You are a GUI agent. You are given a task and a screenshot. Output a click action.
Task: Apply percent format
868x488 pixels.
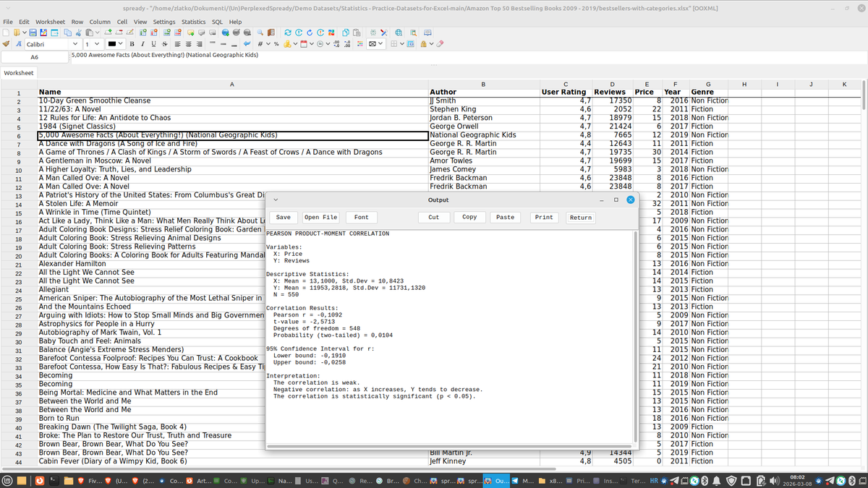pos(276,44)
